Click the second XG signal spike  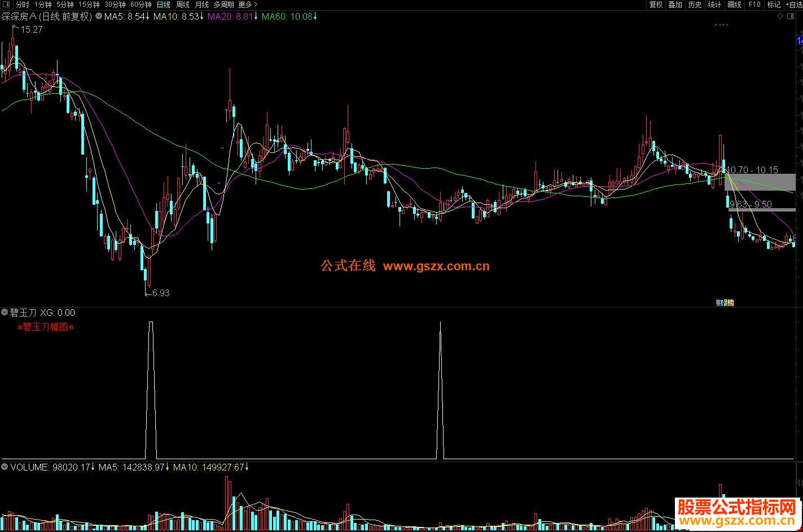440,389
